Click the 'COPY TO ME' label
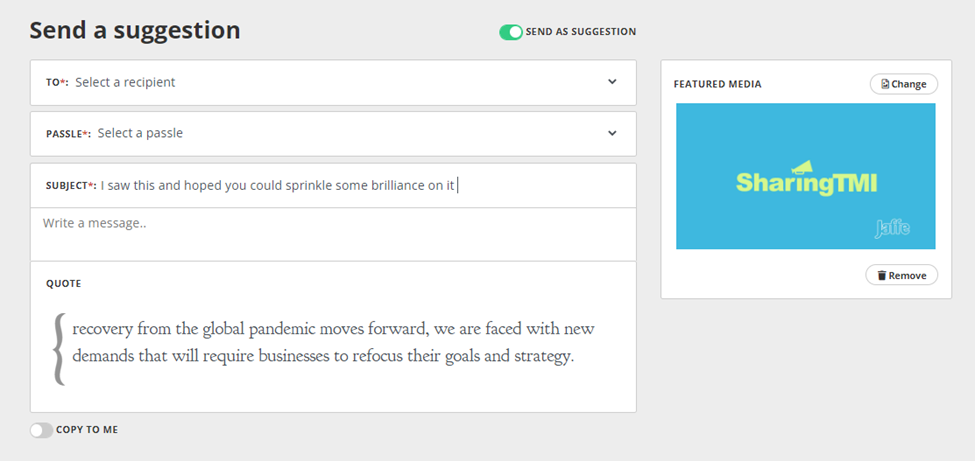This screenshot has height=461, width=975. click(x=87, y=430)
